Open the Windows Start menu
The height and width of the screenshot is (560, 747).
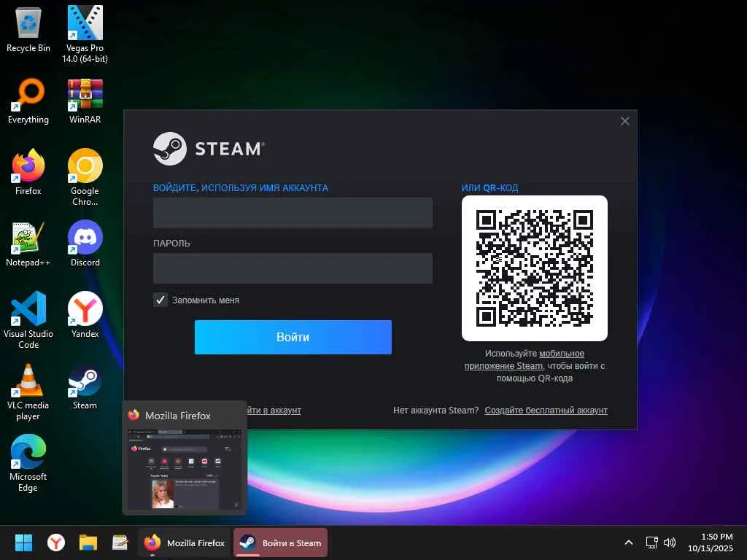point(23,542)
